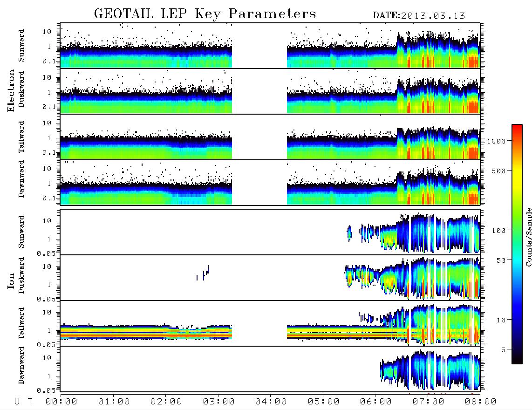Click the 00:00 time tick label
Screen dimensions: 532x410
61,402
